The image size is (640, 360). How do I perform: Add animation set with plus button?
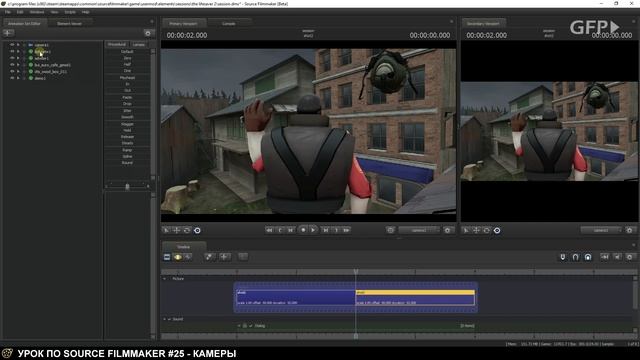[x=8, y=33]
